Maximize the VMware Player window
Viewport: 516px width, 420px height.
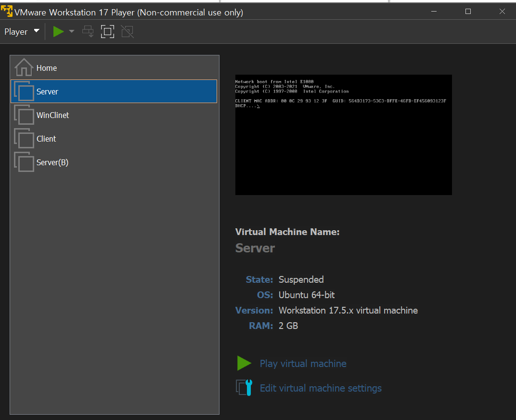[x=468, y=12]
